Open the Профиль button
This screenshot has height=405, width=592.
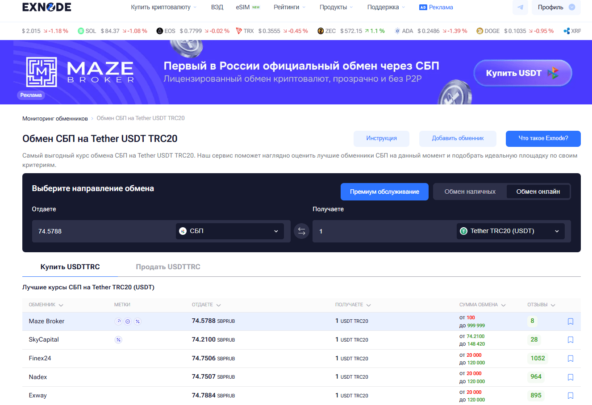click(556, 7)
